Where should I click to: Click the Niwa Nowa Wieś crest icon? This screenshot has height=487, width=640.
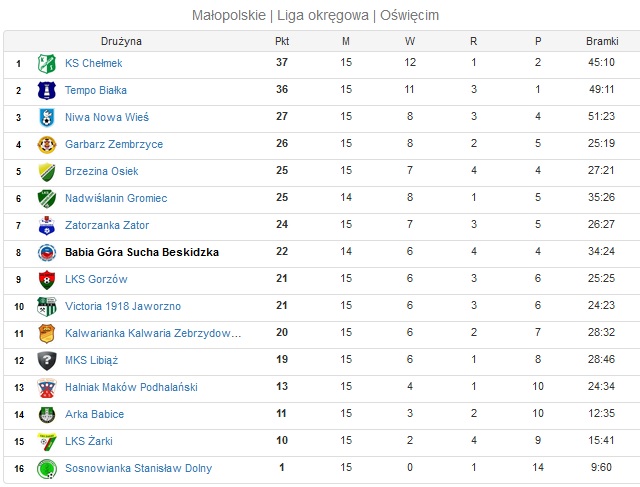click(47, 118)
